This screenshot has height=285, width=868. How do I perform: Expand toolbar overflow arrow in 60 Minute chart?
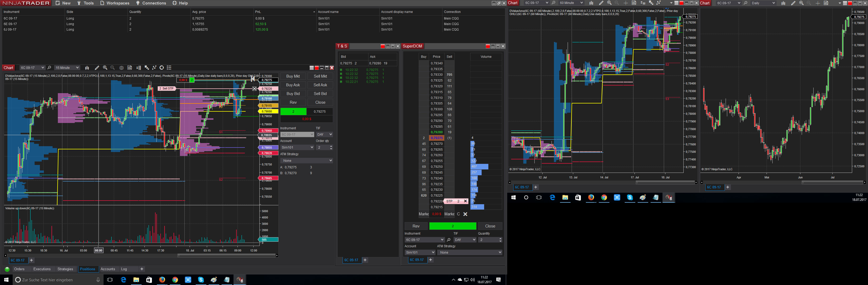click(x=671, y=3)
